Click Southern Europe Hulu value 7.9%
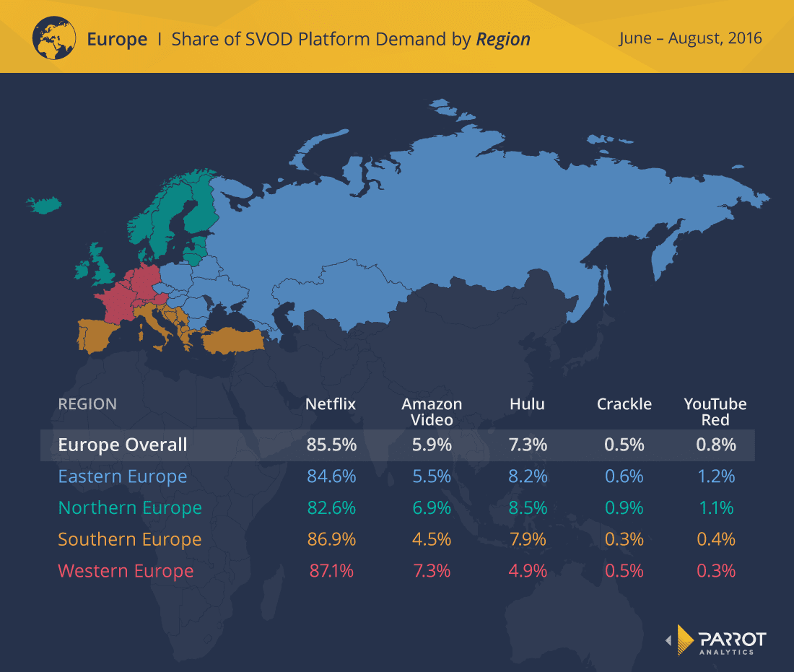The height and width of the screenshot is (672, 794). tap(528, 539)
